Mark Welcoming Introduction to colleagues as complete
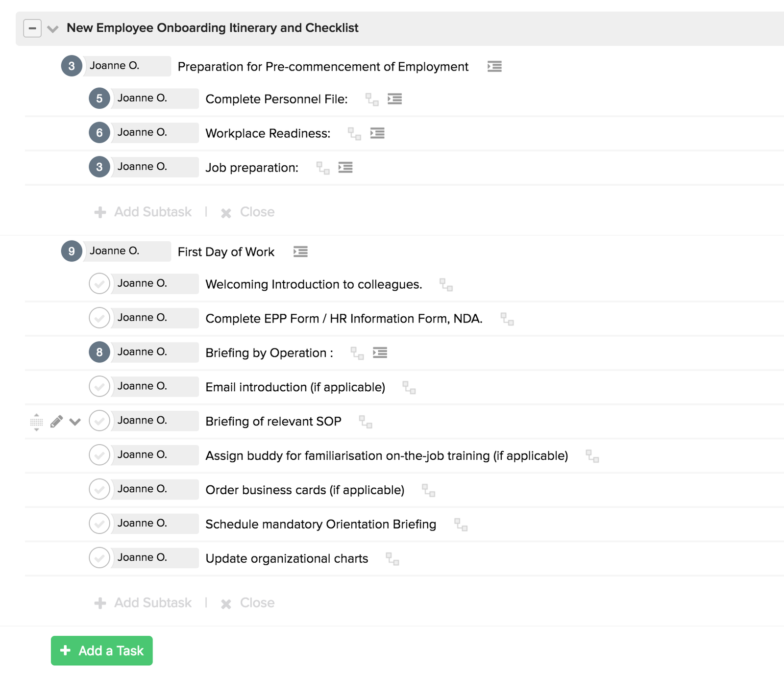Image resolution: width=784 pixels, height=678 pixels. pyautogui.click(x=99, y=283)
